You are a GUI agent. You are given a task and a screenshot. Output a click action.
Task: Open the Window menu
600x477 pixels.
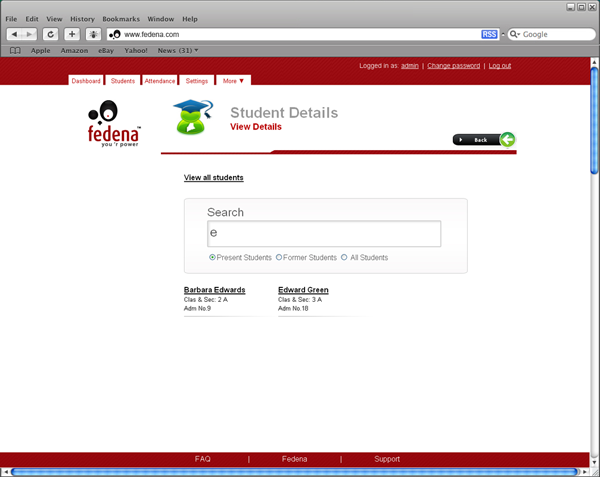(x=161, y=19)
